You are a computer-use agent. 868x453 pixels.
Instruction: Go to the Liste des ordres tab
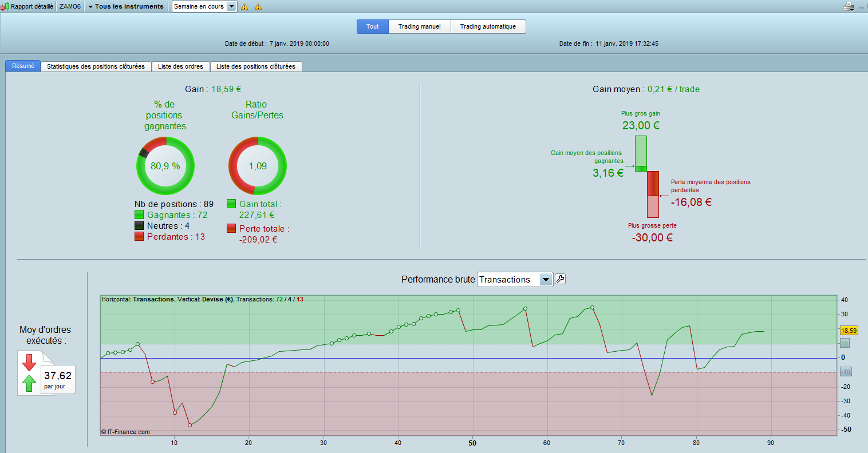click(x=180, y=66)
